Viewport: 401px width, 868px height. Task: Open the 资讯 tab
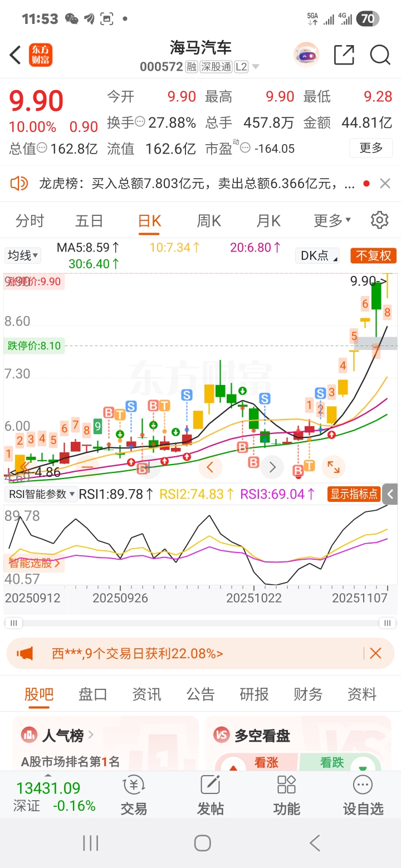[146, 694]
